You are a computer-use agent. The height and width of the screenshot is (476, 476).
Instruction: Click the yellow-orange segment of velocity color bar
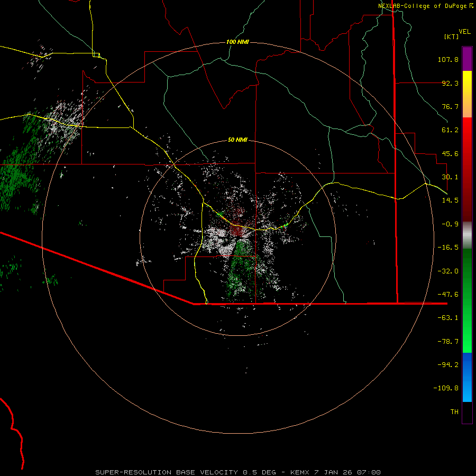point(467,94)
